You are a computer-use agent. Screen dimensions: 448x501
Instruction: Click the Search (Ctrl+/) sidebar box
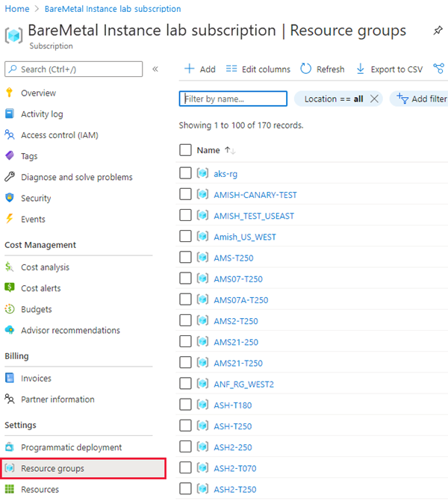click(73, 69)
